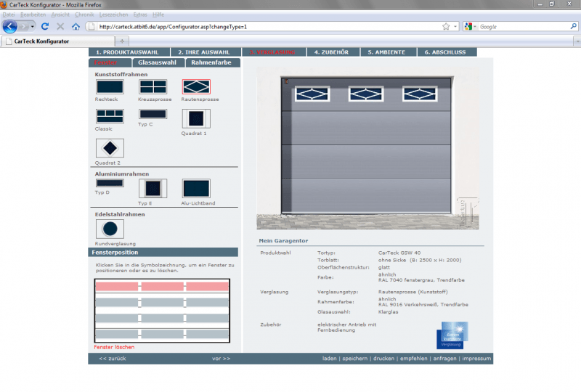Viewport: 581px width, 392px height.
Task: Switch to the Fenster sub-tab
Action: click(110, 62)
